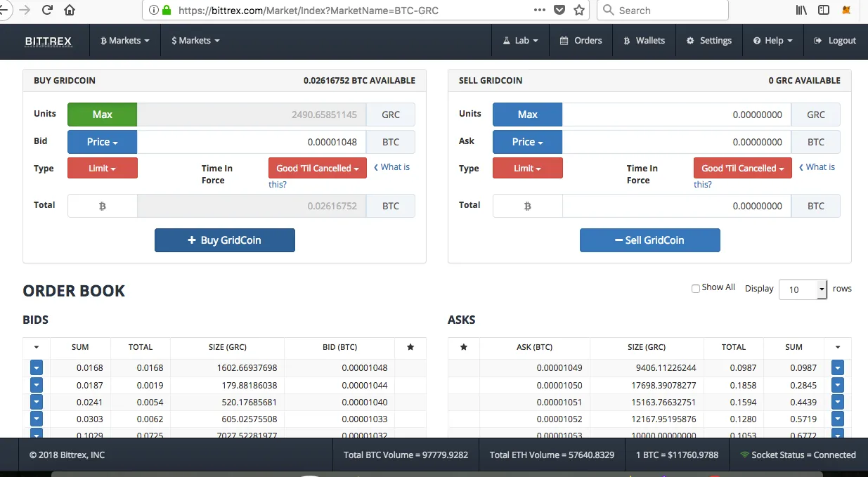Click the BID (BTC) column header

(x=339, y=347)
